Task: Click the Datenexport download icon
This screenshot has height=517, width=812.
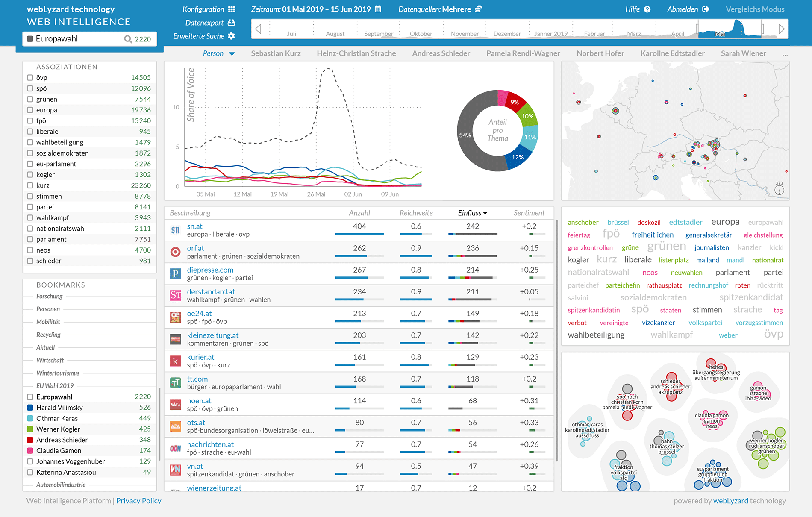Action: pos(231,23)
